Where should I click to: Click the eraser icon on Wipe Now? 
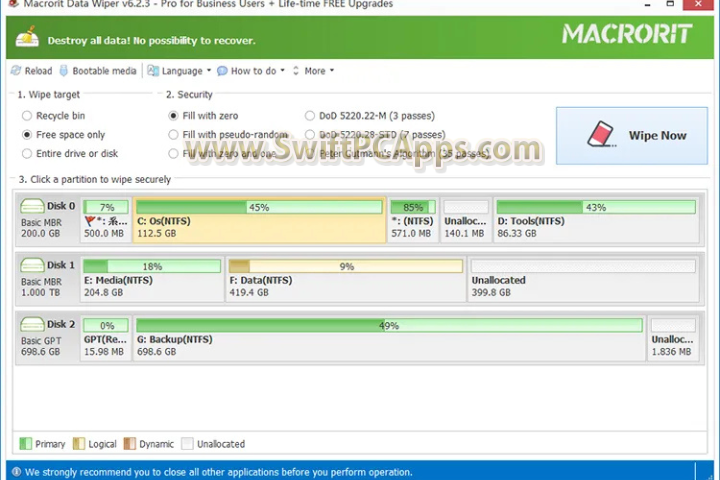[x=601, y=135]
